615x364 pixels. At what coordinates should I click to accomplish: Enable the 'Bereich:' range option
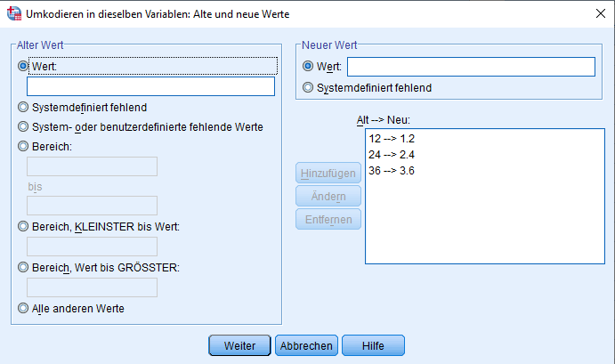point(23,146)
